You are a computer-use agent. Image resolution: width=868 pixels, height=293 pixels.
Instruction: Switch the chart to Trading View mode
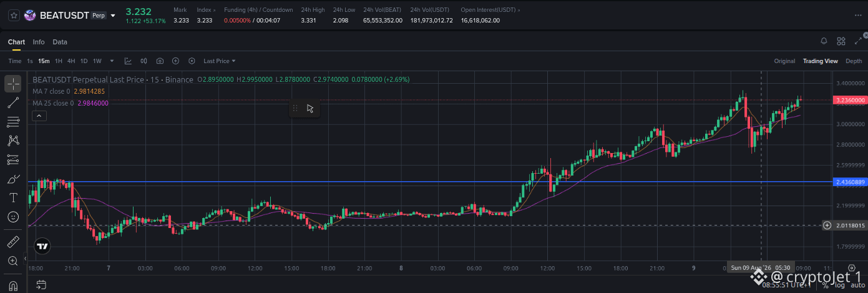[820, 61]
